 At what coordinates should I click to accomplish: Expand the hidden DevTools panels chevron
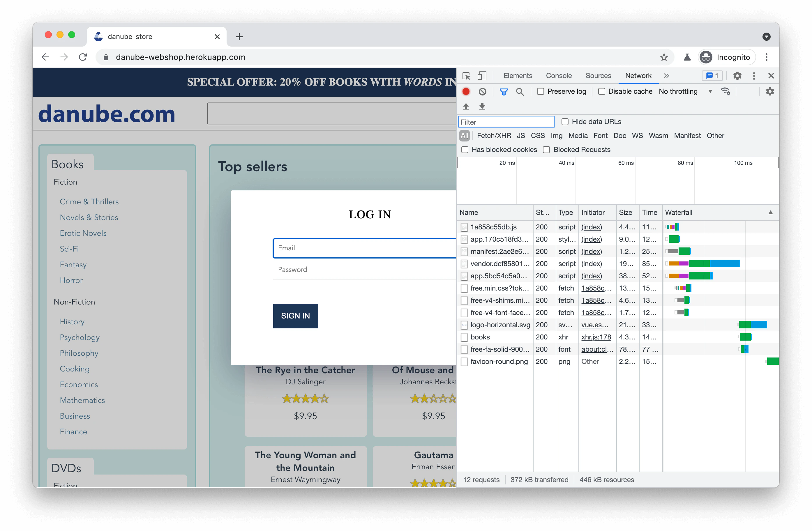click(666, 76)
